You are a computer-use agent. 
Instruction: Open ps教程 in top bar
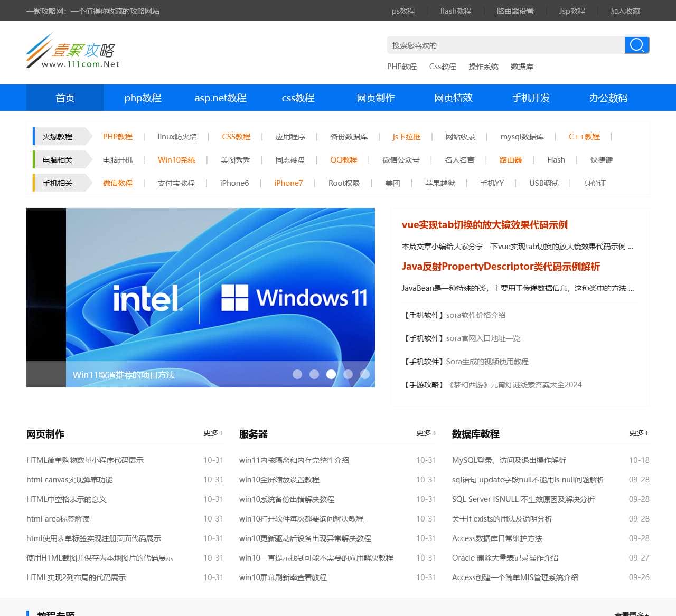coord(403,11)
